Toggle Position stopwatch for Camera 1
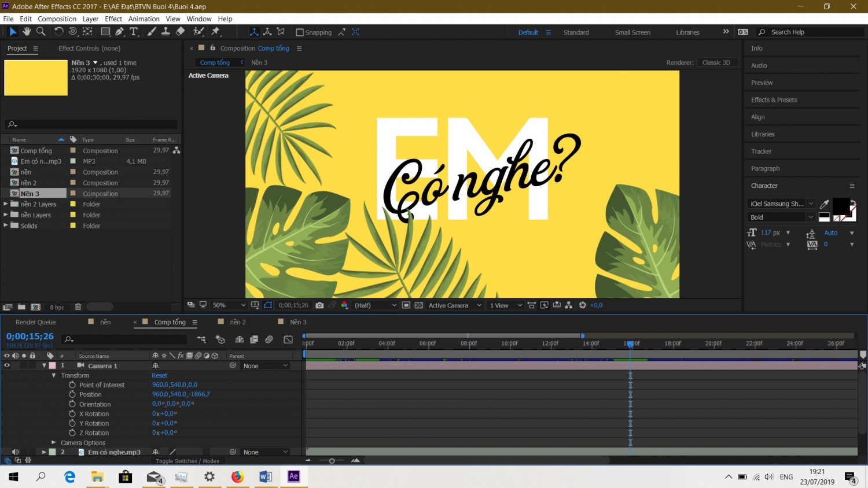The width and height of the screenshot is (868, 488). pos(72,394)
